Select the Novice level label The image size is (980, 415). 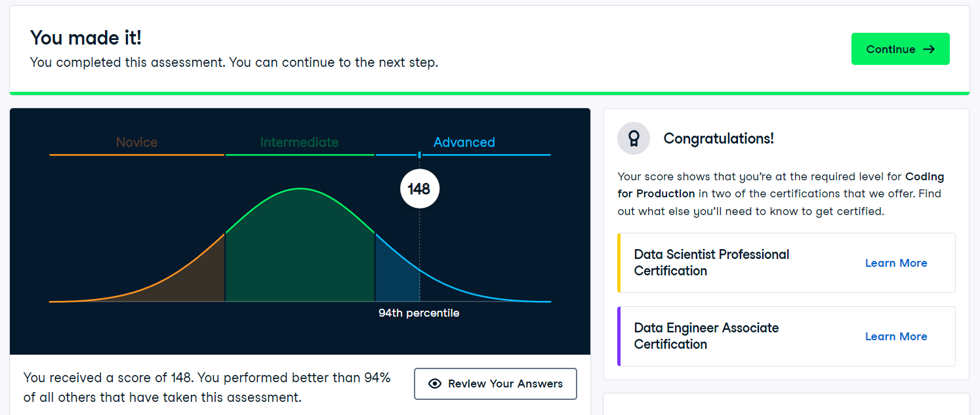tap(136, 142)
